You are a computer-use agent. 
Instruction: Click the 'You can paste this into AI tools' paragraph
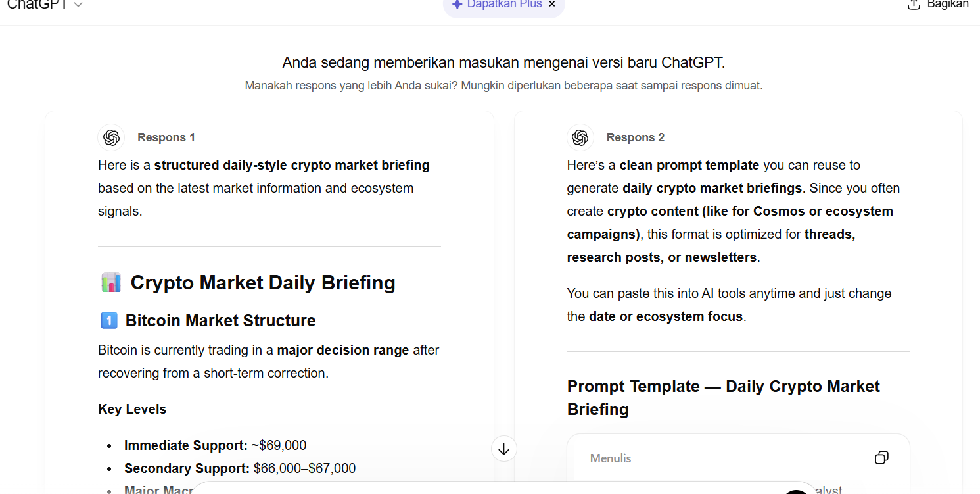(730, 305)
